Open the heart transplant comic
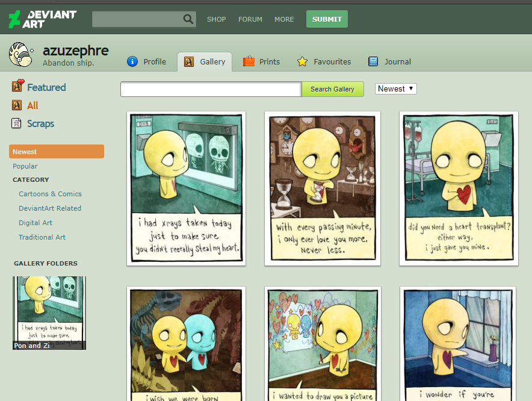 point(459,188)
